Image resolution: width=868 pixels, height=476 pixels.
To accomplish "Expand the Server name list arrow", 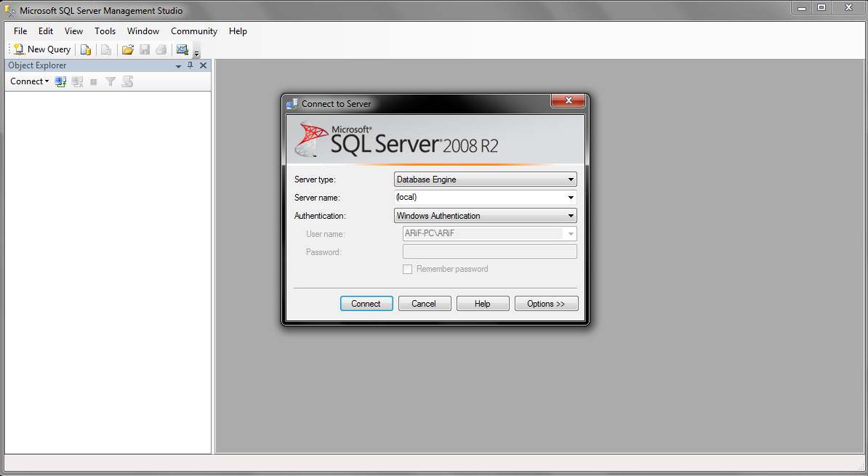I will click(571, 198).
